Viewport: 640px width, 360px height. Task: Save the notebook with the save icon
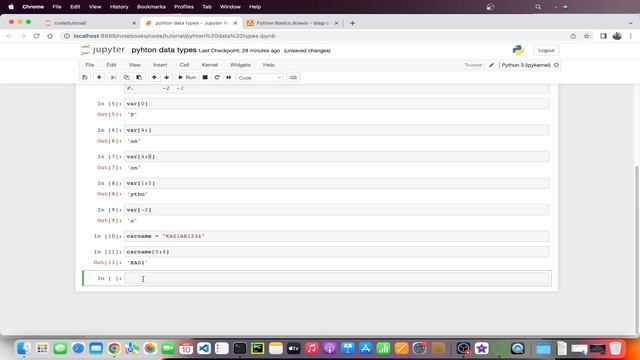pos(85,77)
